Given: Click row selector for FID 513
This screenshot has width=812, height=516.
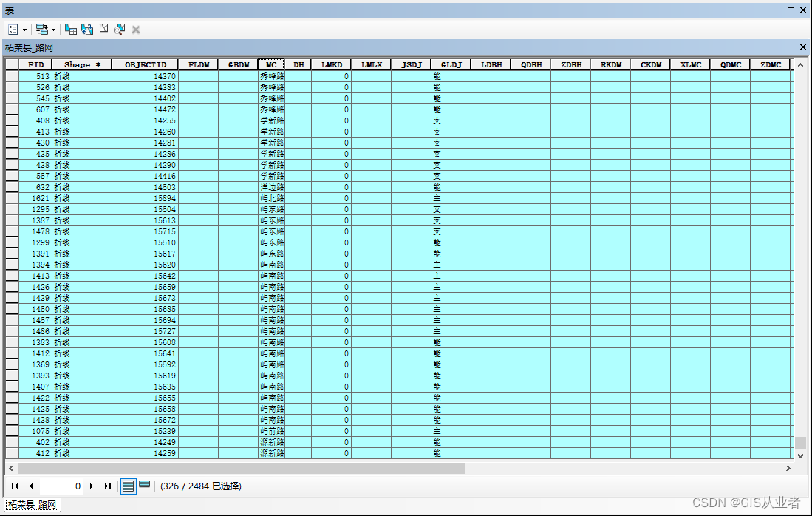Looking at the screenshot, I should coord(12,76).
